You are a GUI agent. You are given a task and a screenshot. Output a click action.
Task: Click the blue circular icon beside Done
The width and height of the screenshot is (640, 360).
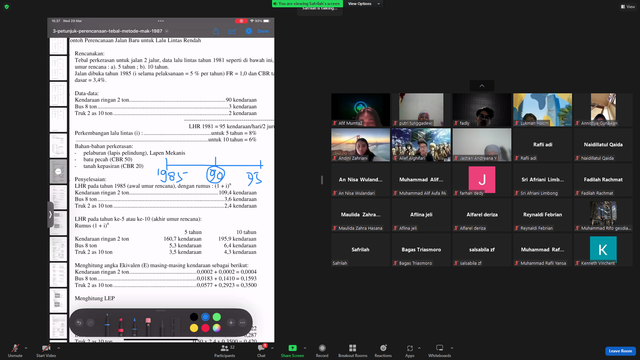pyautogui.click(x=249, y=31)
